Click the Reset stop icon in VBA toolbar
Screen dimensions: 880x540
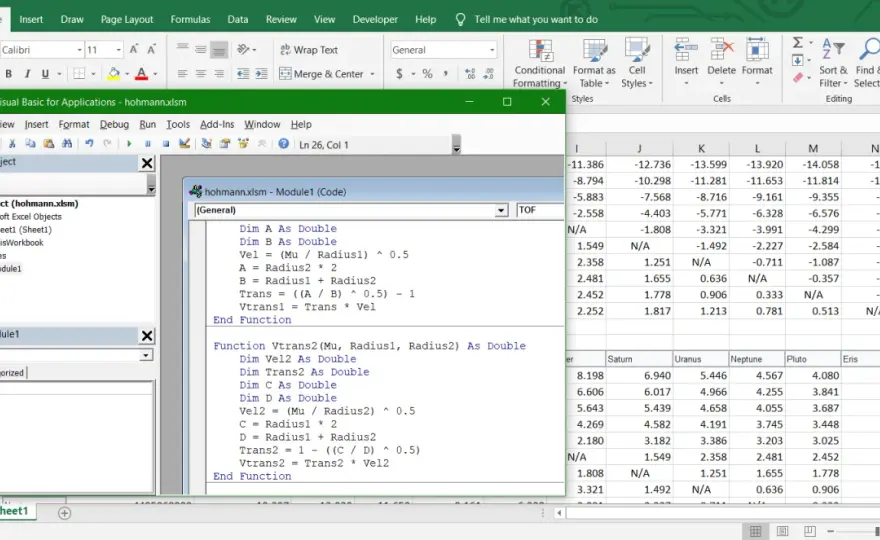(x=166, y=144)
